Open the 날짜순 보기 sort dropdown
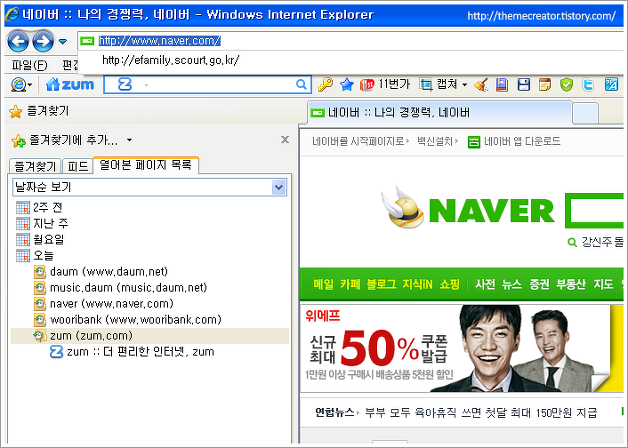628x448 pixels. tap(279, 187)
